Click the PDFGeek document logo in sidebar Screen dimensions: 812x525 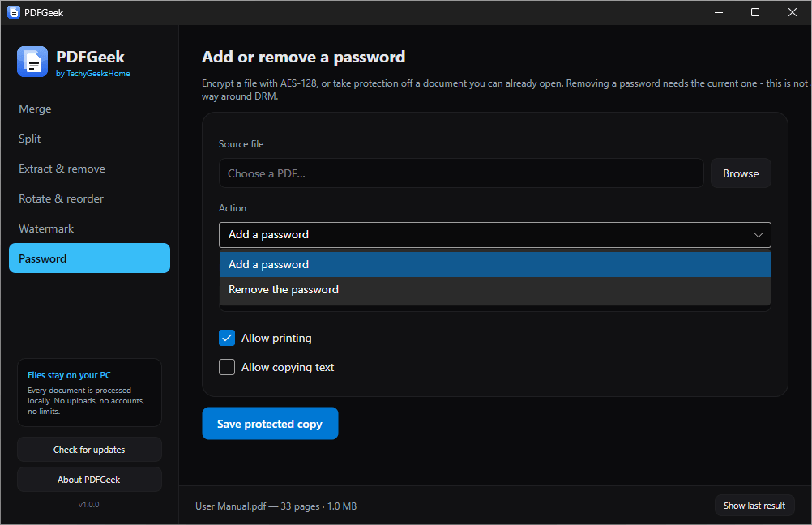coord(32,61)
